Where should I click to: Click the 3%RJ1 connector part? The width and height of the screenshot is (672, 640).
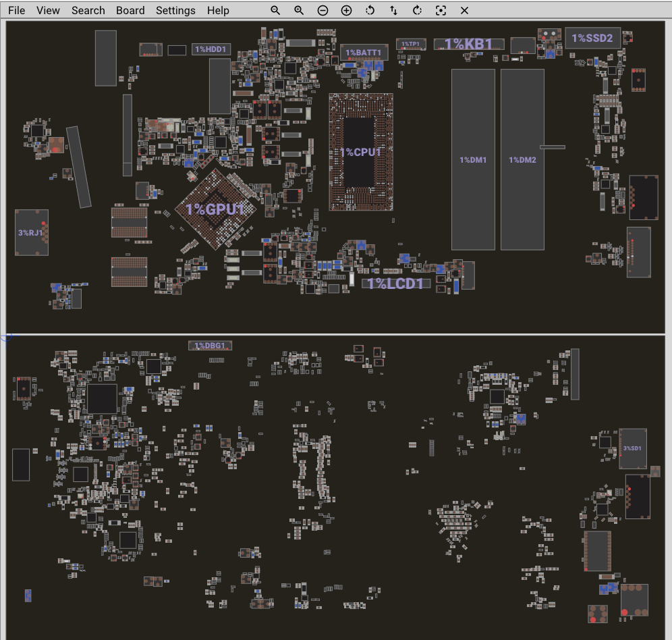pos(31,233)
